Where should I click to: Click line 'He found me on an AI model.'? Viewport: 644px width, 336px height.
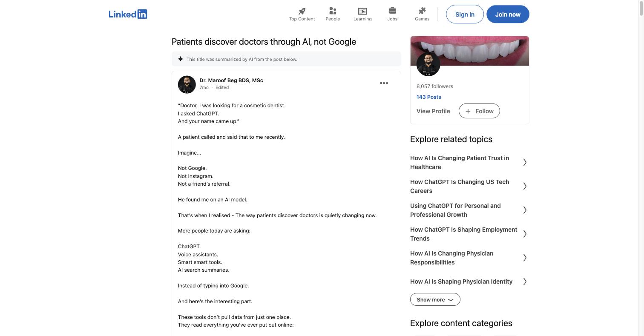[x=213, y=200]
